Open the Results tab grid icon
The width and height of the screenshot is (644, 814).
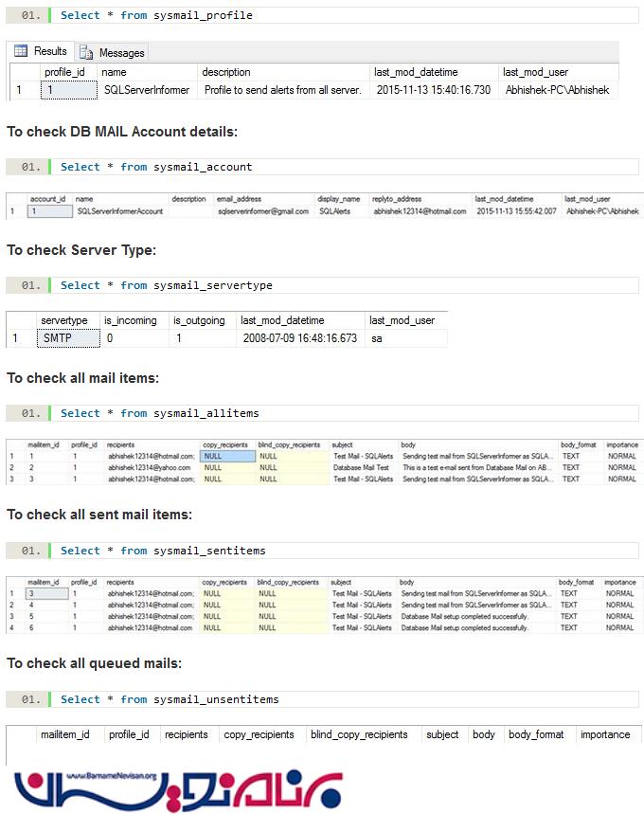[21, 51]
